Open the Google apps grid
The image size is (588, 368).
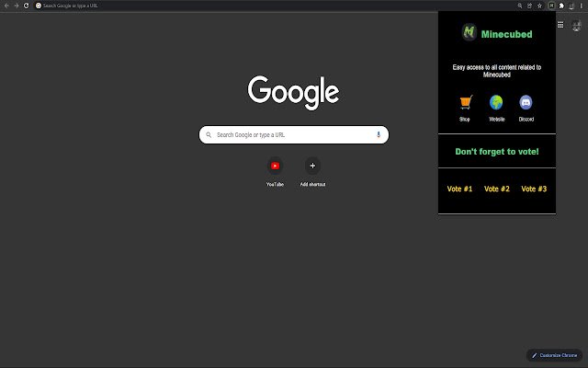(560, 25)
